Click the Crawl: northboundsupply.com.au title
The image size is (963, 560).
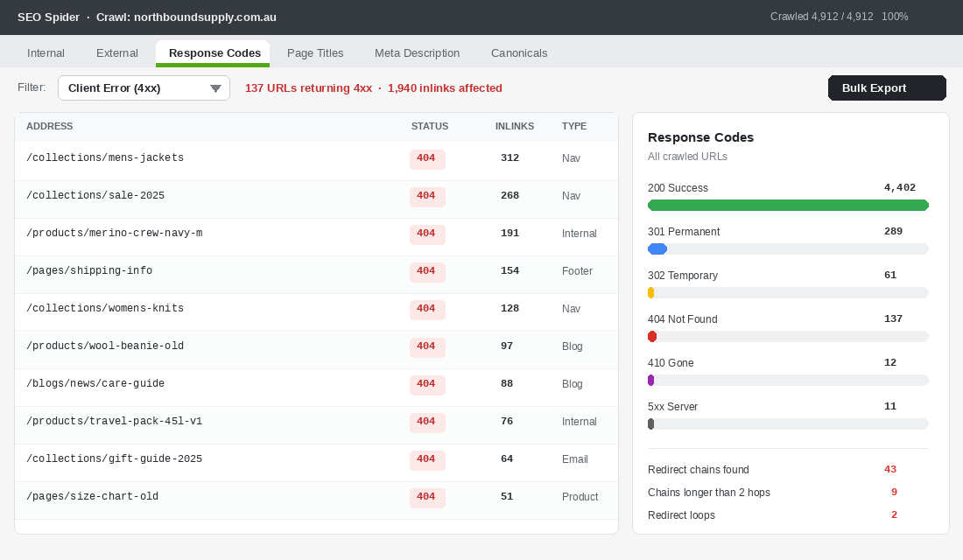[186, 17]
